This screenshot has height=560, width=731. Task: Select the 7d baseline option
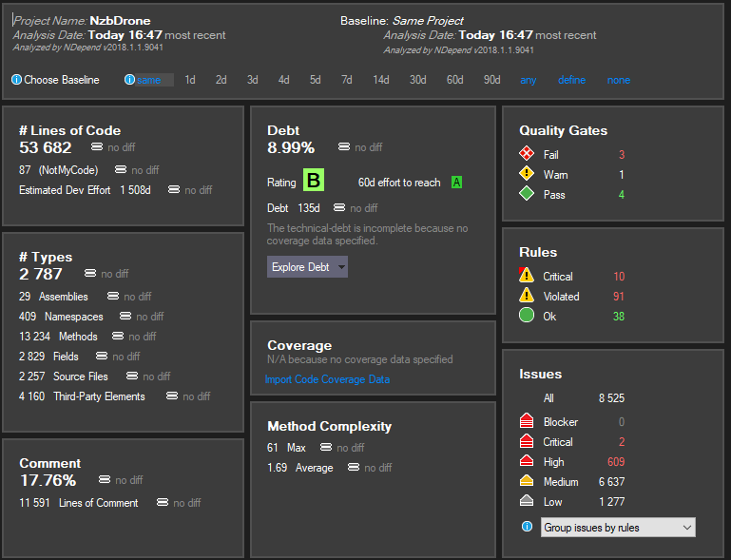coord(346,80)
